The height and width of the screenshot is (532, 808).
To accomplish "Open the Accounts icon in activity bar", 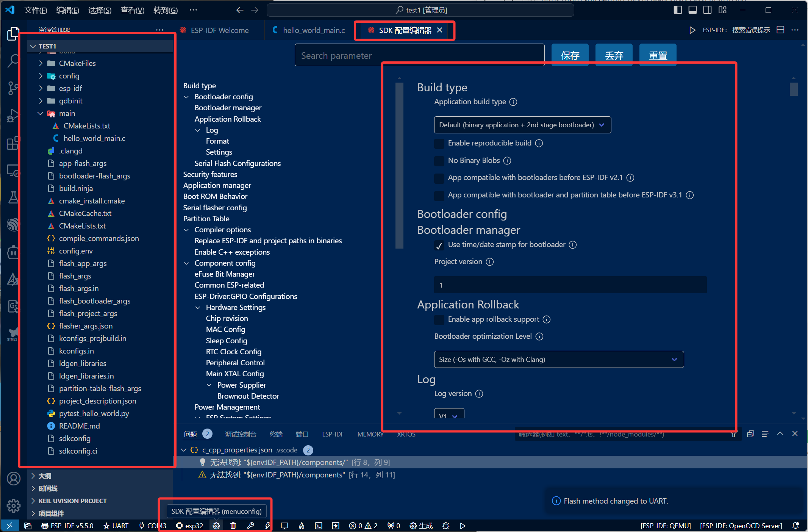I will [x=14, y=479].
